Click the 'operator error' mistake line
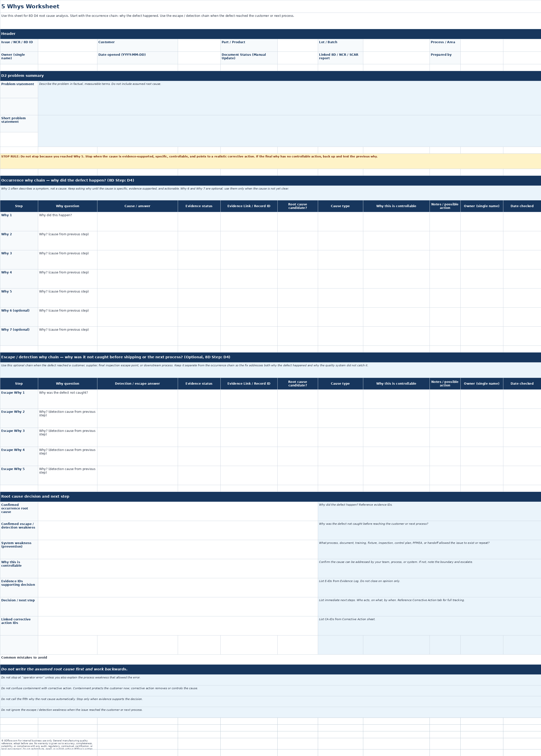This screenshot has width=541, height=756. tap(271, 679)
